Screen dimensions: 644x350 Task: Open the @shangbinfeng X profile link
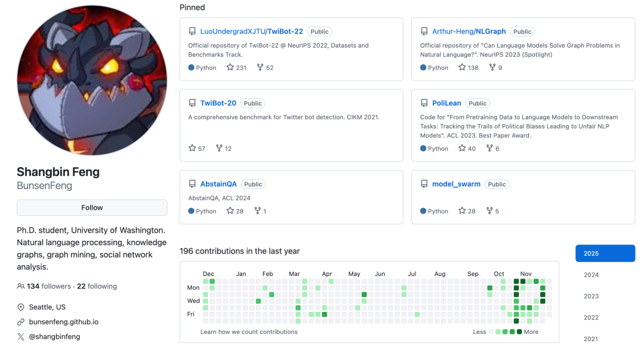coord(54,337)
